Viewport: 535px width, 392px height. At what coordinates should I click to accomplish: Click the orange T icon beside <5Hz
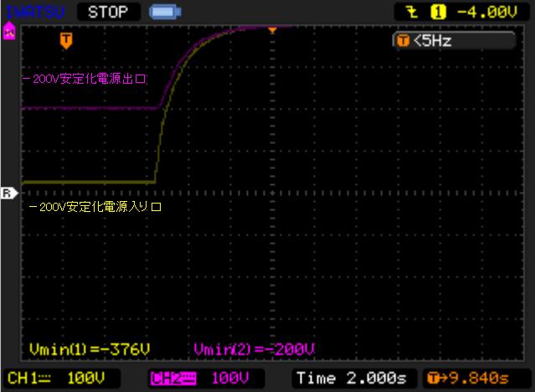(x=403, y=41)
